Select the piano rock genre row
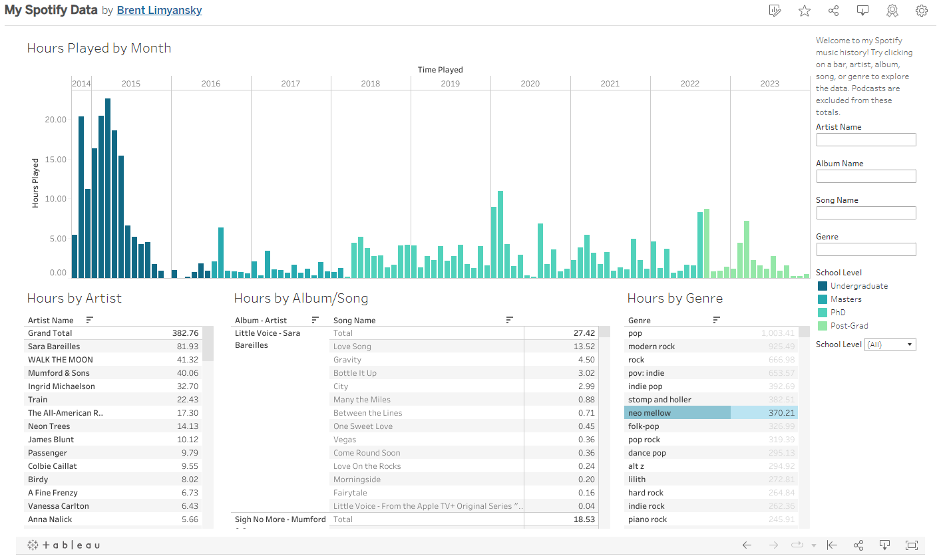This screenshot has height=560, width=939. [711, 519]
